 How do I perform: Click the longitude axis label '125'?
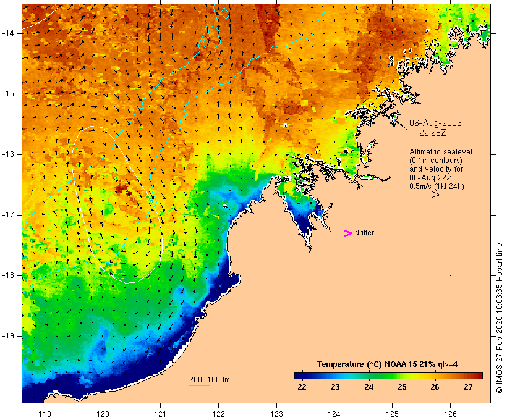(392, 414)
